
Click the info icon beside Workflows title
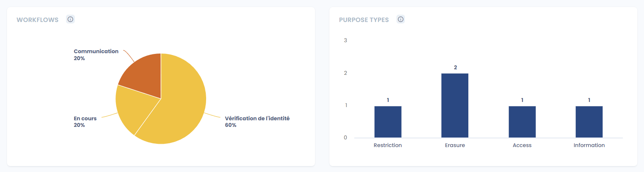[x=70, y=19]
